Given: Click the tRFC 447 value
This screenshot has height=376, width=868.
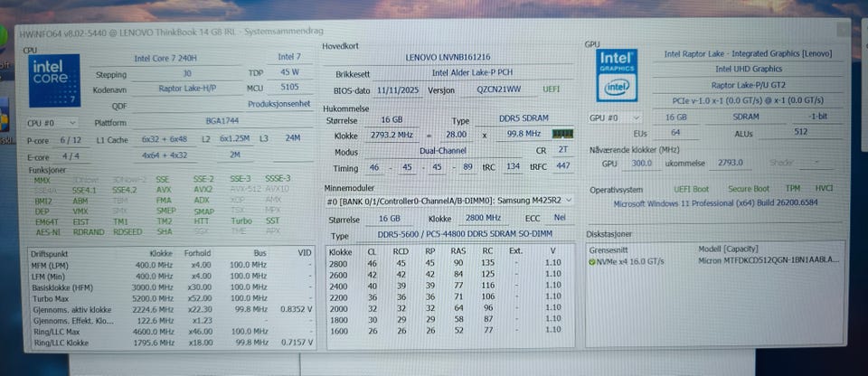Looking at the screenshot, I should click(x=563, y=165).
